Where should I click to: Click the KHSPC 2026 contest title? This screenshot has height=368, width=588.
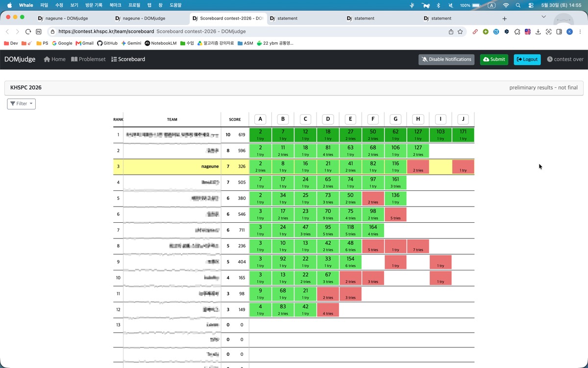pyautogui.click(x=26, y=88)
